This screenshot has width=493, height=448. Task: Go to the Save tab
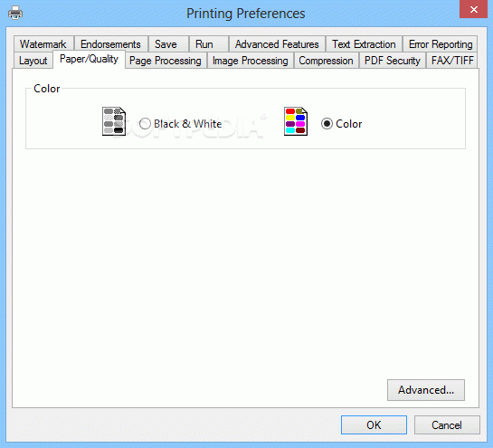[166, 44]
